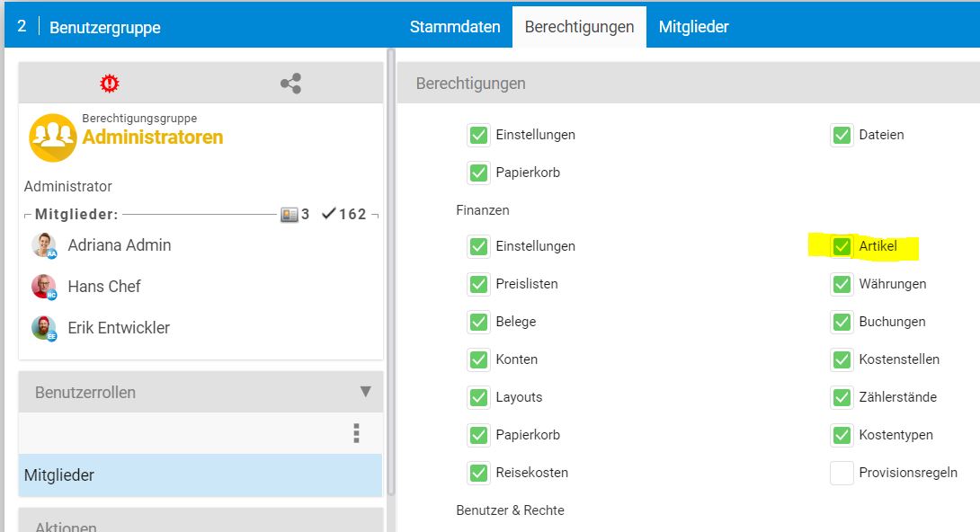
Task: Select the Mitglieder row in left panel
Action: tap(200, 475)
